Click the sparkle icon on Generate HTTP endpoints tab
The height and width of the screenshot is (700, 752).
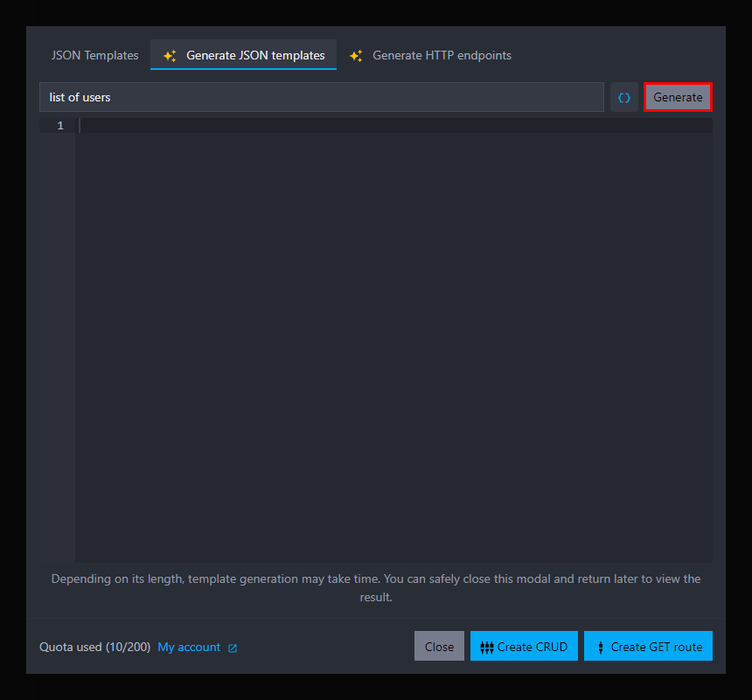click(356, 54)
